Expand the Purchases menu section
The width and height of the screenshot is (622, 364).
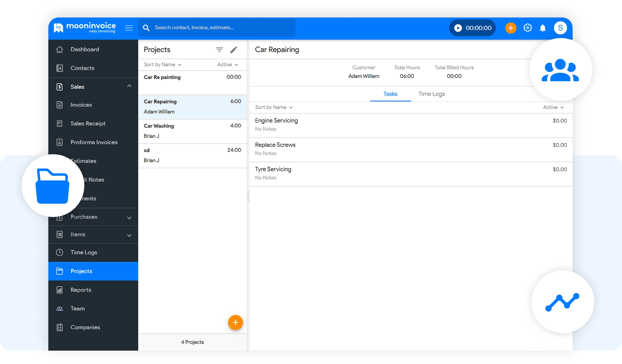[x=129, y=217]
